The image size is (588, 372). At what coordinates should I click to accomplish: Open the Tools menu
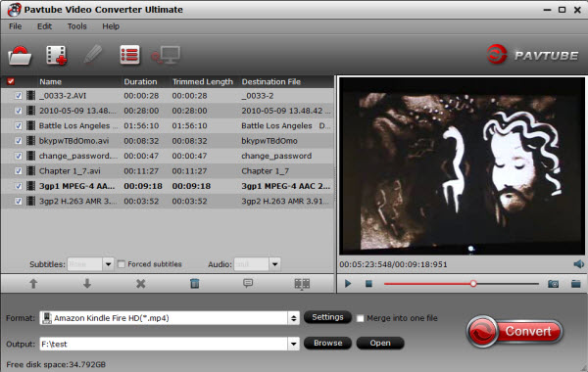[76, 26]
